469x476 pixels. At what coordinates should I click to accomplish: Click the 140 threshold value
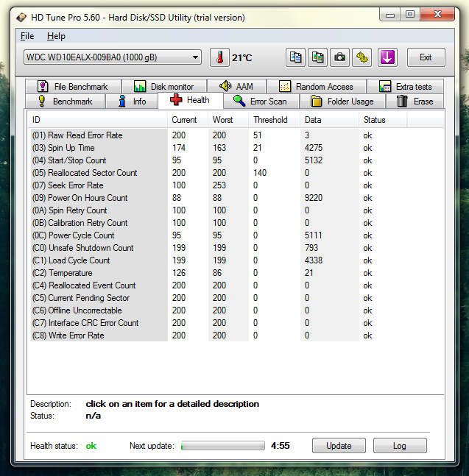(x=260, y=173)
